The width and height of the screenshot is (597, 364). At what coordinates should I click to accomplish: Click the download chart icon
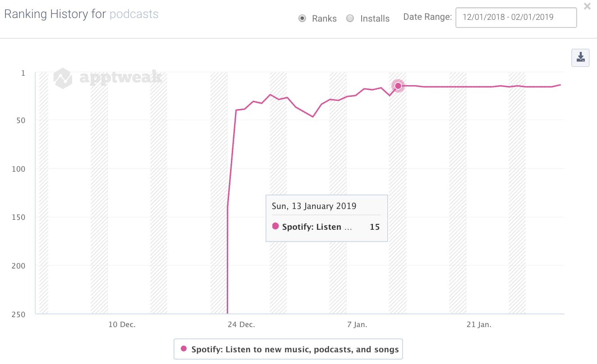point(580,58)
